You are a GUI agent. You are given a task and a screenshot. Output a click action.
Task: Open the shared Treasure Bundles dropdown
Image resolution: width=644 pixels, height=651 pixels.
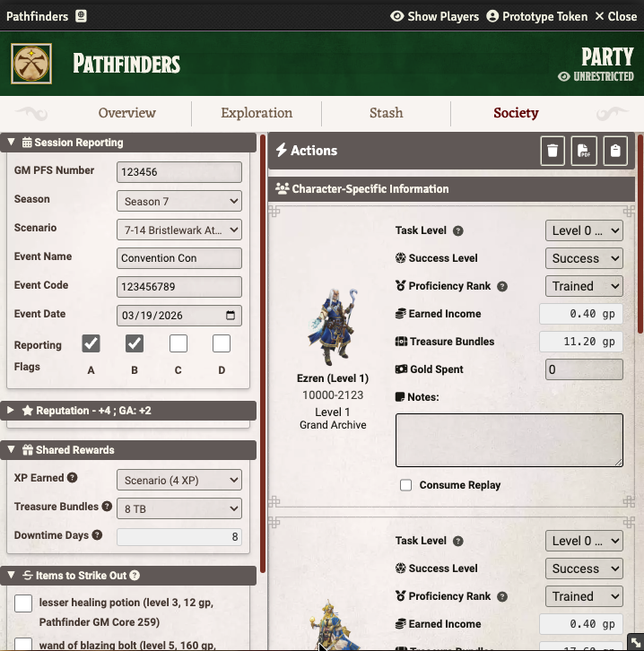tap(179, 508)
